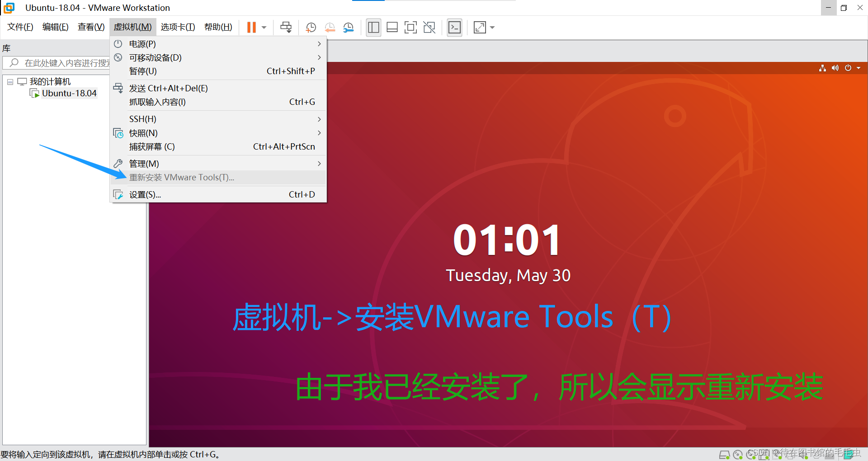The width and height of the screenshot is (868, 461).
Task: Expand the 快照(N) submenu
Action: [218, 133]
